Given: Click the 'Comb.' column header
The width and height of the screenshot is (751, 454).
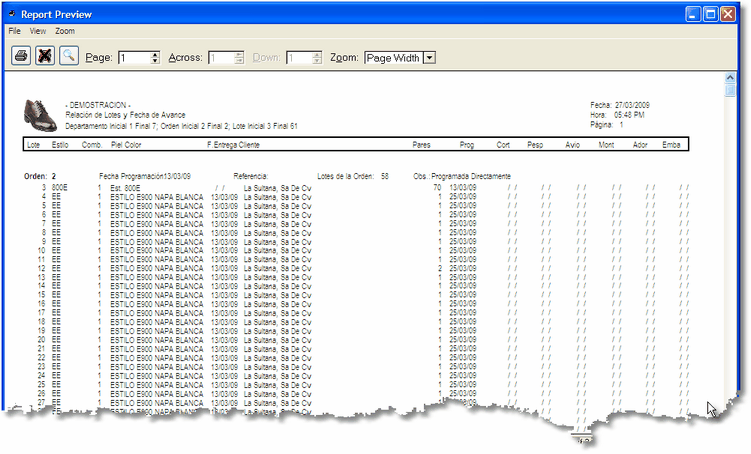Looking at the screenshot, I should (92, 145).
